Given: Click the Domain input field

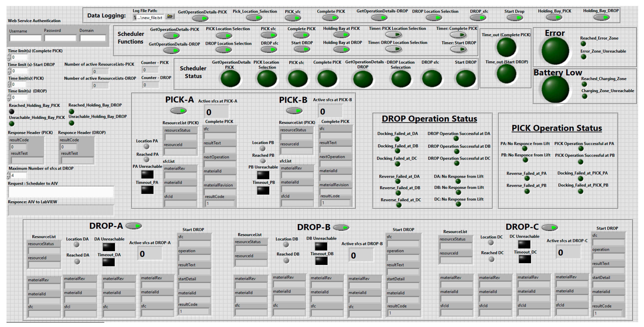Looking at the screenshot, I should coord(93,38).
